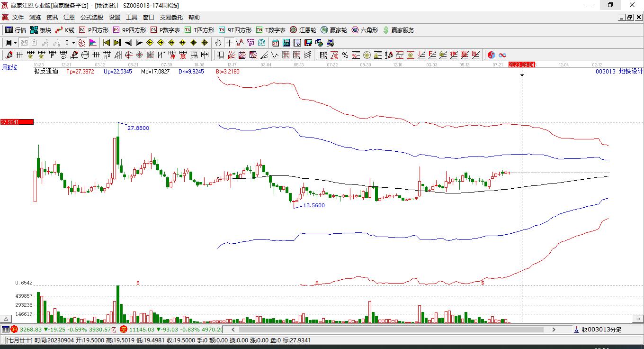Switch to K线 chart view
The image size is (644, 349).
(x=65, y=30)
